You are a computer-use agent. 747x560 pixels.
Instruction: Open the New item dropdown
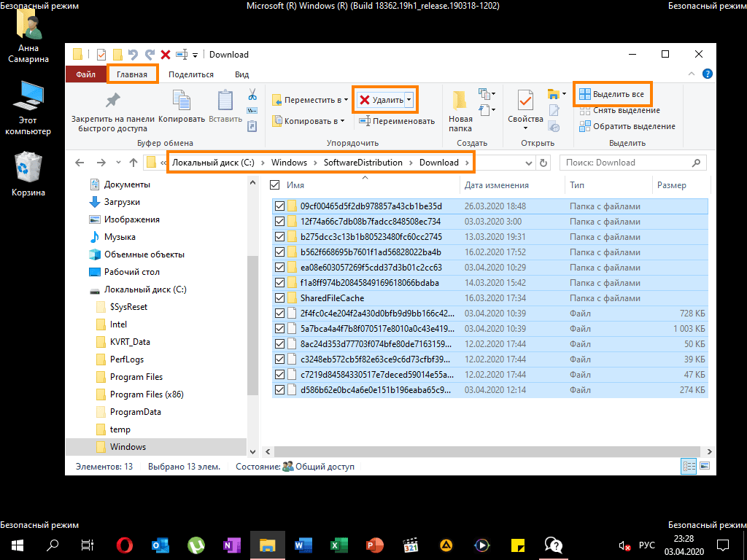pos(487,94)
